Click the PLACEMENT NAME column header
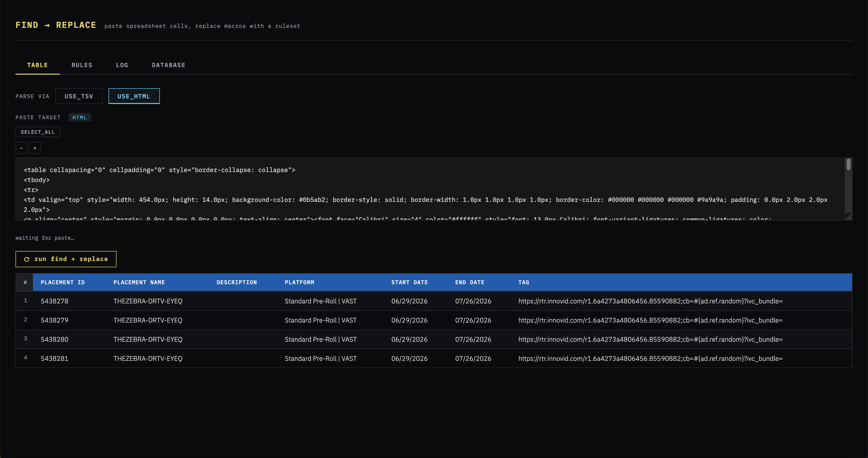 [139, 282]
